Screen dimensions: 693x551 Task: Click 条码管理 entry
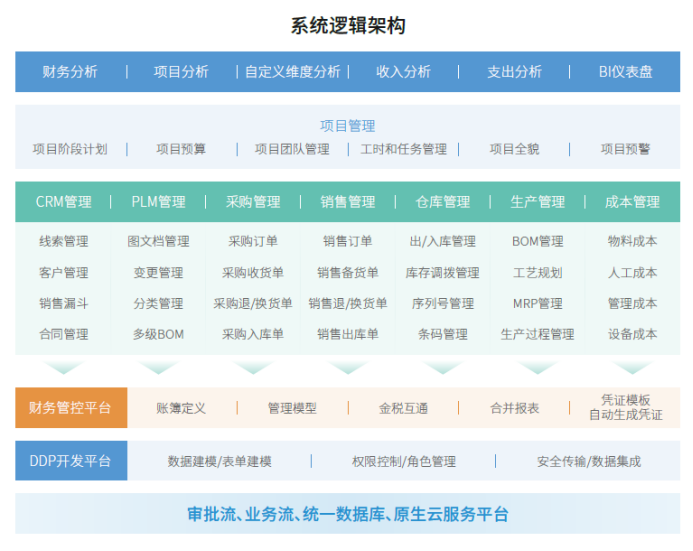tap(443, 334)
